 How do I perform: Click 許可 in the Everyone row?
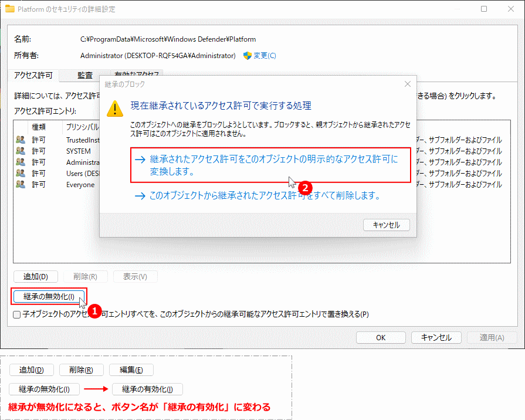[39, 185]
